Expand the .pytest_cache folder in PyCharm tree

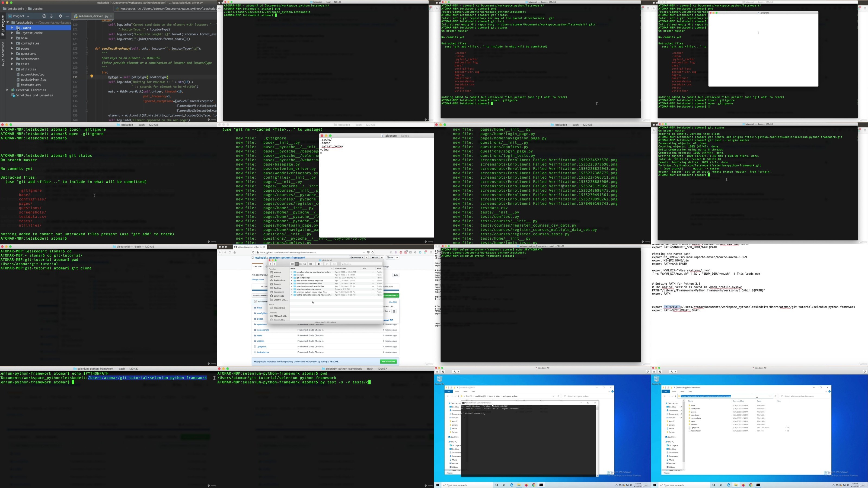[x=12, y=33]
